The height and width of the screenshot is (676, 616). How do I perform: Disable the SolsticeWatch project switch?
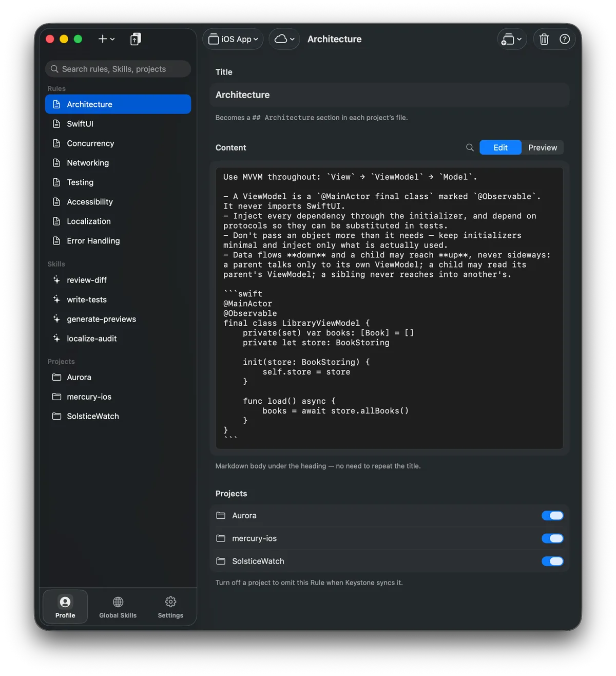pyautogui.click(x=552, y=561)
